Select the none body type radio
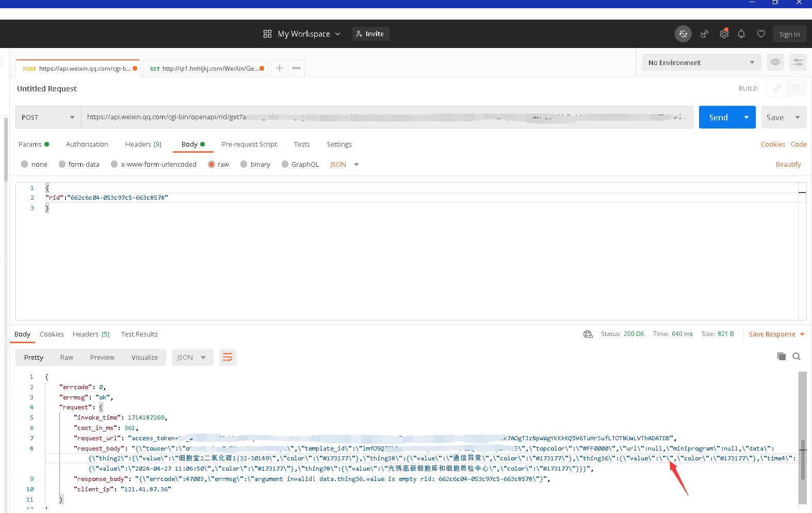The height and width of the screenshot is (513, 812). (x=24, y=164)
